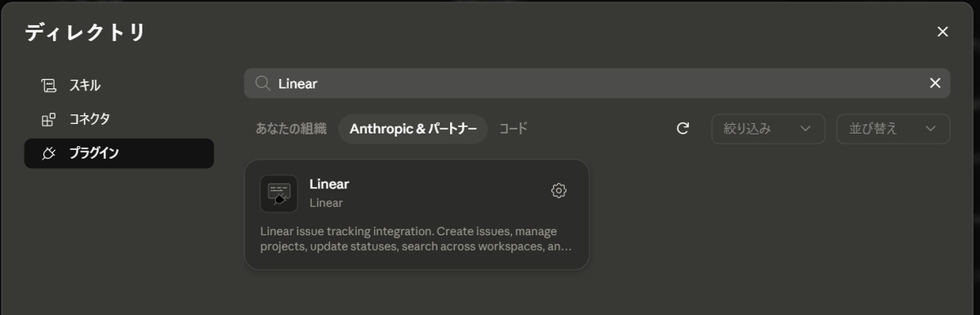
Task: Focus the search field containing Linear
Action: point(597,83)
